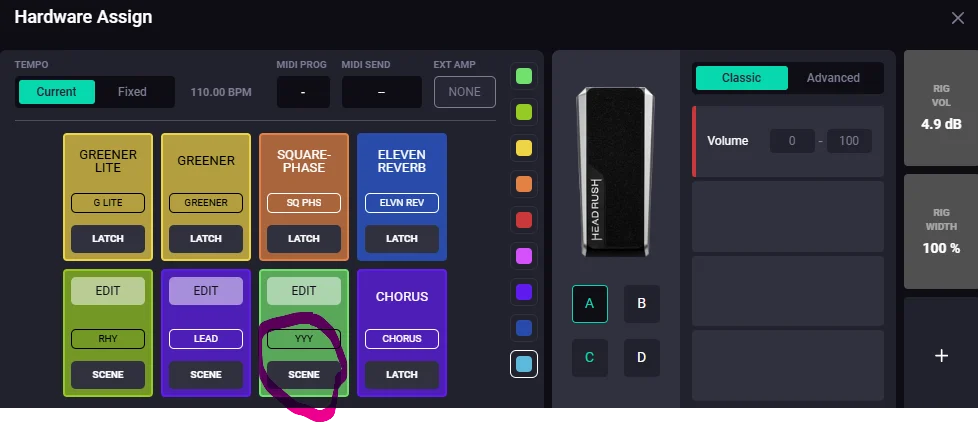978x423 pixels.
Task: Toggle LATCH mode on Square-Phase footswitch
Action: (x=304, y=239)
